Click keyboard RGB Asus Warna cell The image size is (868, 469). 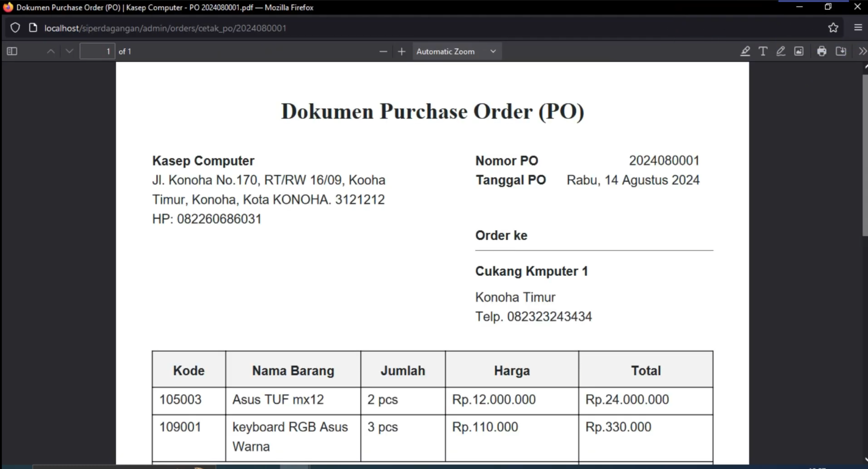pyautogui.click(x=293, y=438)
